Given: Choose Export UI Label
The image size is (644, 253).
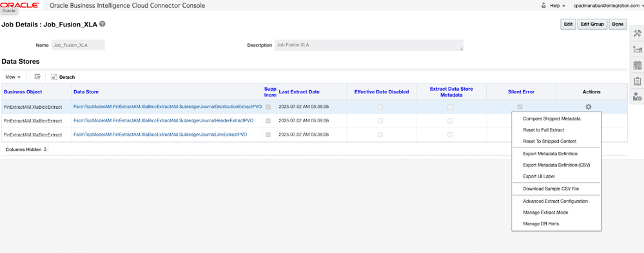Looking at the screenshot, I should tap(539, 176).
